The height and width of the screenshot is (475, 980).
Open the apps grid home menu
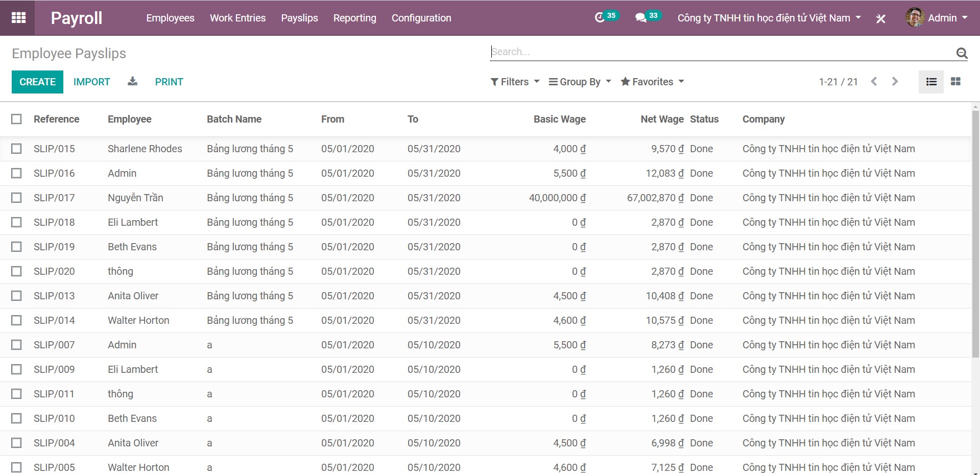point(18,18)
